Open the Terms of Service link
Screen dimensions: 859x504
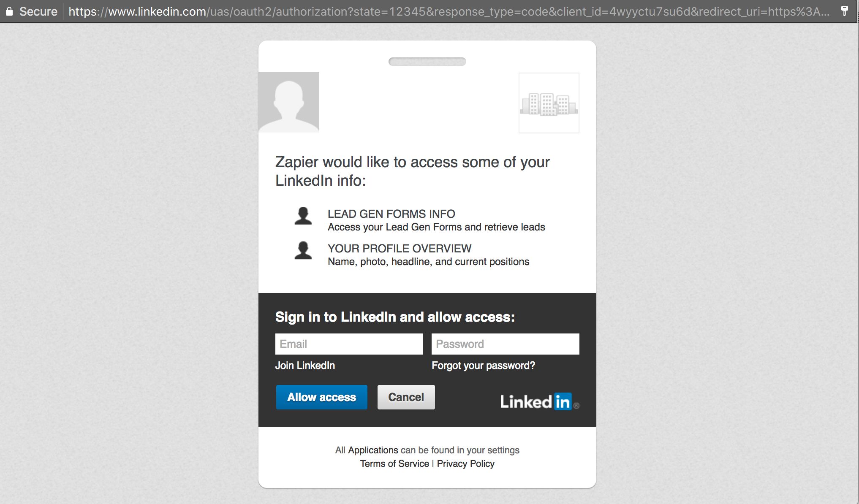point(394,463)
